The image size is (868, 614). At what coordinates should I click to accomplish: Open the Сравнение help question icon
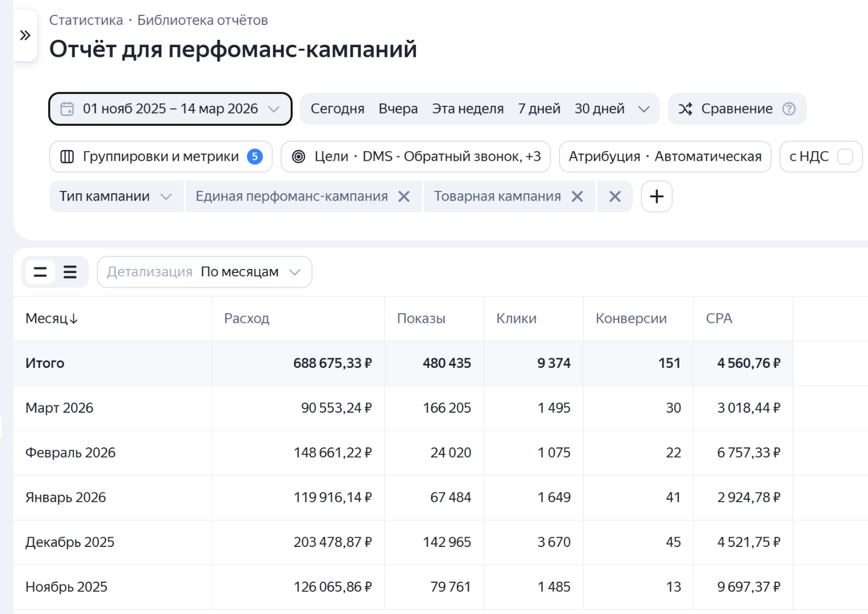[789, 109]
